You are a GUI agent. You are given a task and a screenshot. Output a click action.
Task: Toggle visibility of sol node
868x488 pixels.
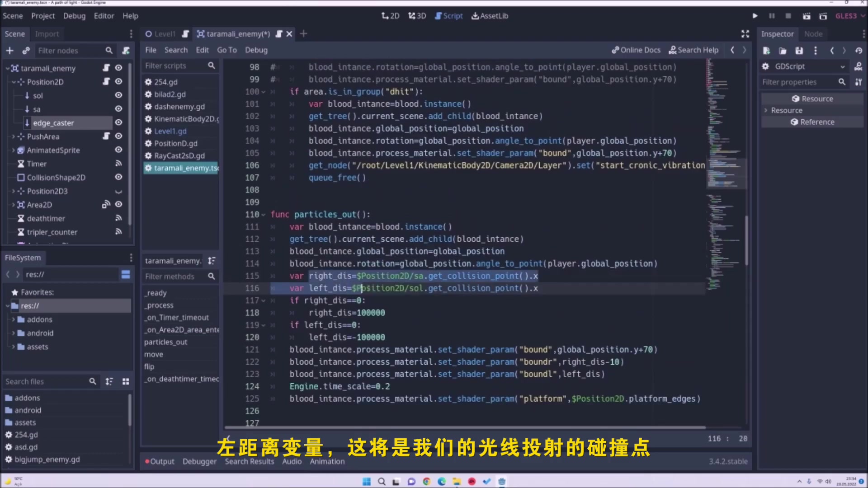(118, 95)
